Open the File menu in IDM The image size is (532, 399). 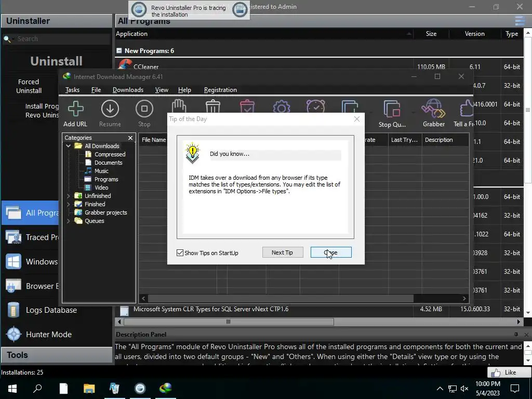pos(96,90)
